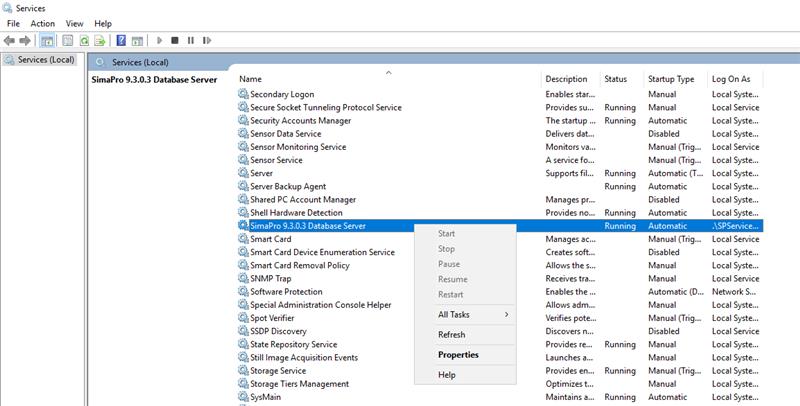The image size is (800, 406).
Task: Choose Properties from the context menu
Action: point(465,355)
